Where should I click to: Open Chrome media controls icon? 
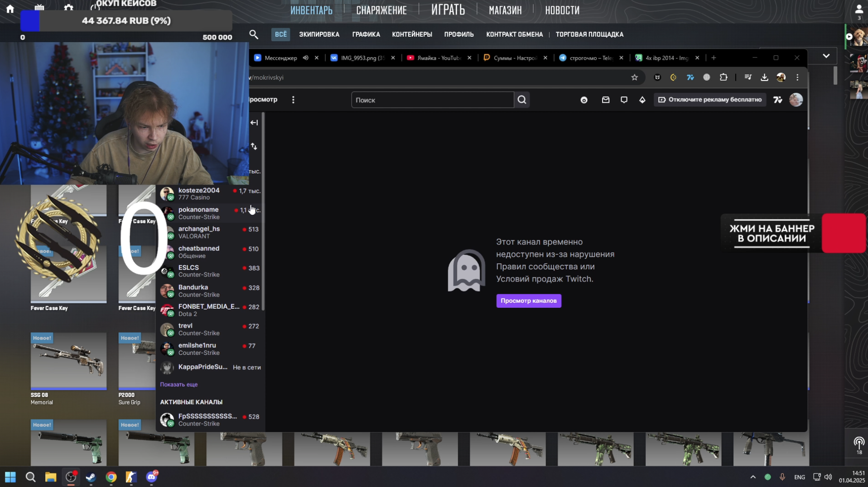click(748, 77)
